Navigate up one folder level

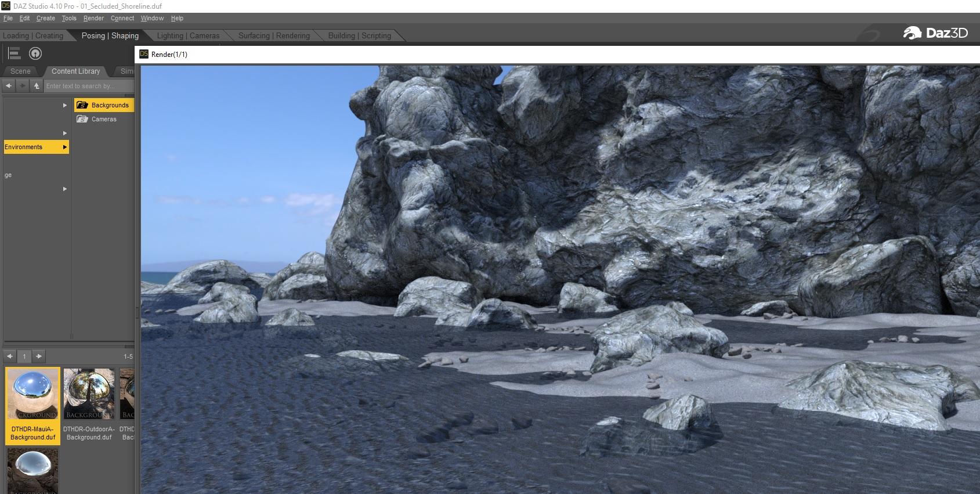click(37, 86)
